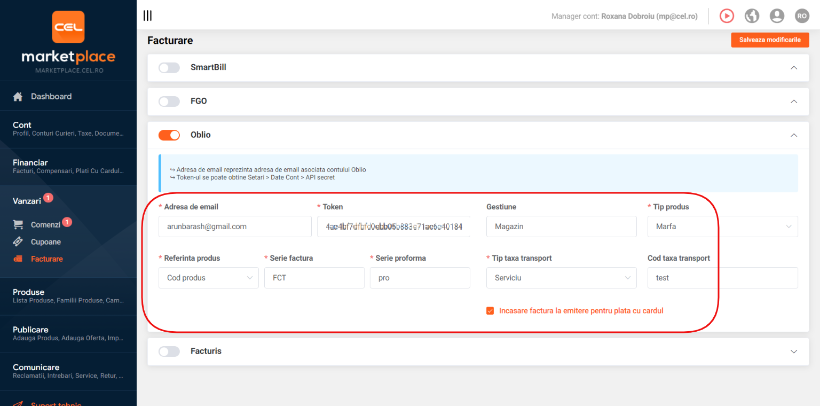Click the Oblio panel title
Image resolution: width=820 pixels, height=406 pixels.
tap(201, 136)
